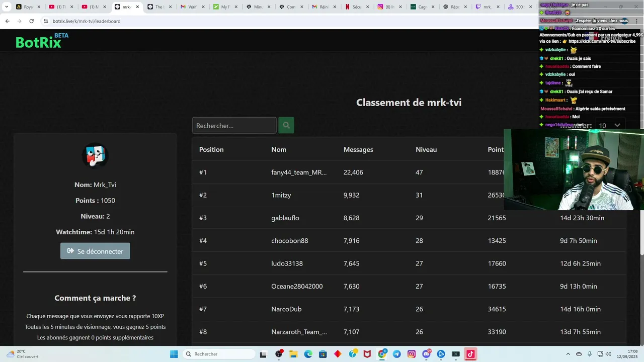Click the green search button beside Rechercher field

[x=286, y=125]
